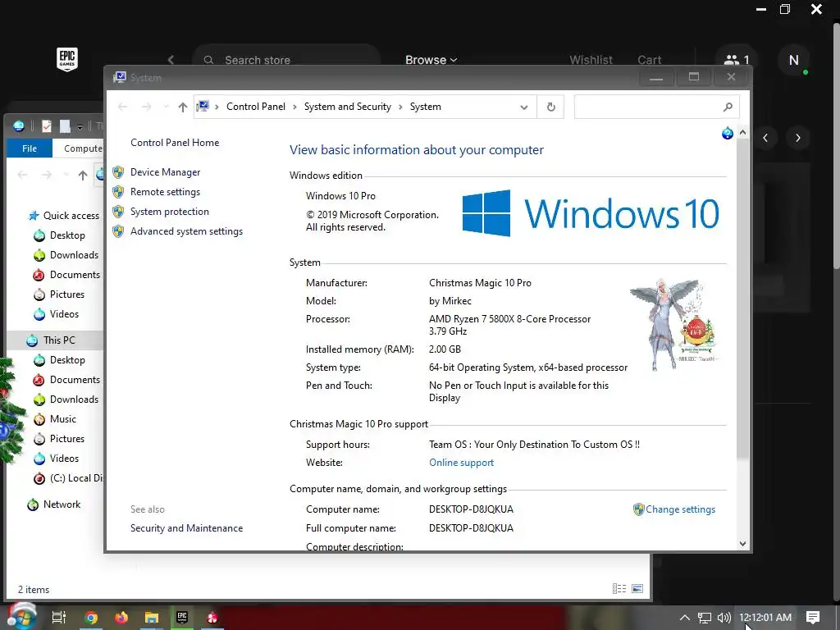Image resolution: width=840 pixels, height=630 pixels.
Task: Open Google Chrome from taskbar
Action: 92,618
